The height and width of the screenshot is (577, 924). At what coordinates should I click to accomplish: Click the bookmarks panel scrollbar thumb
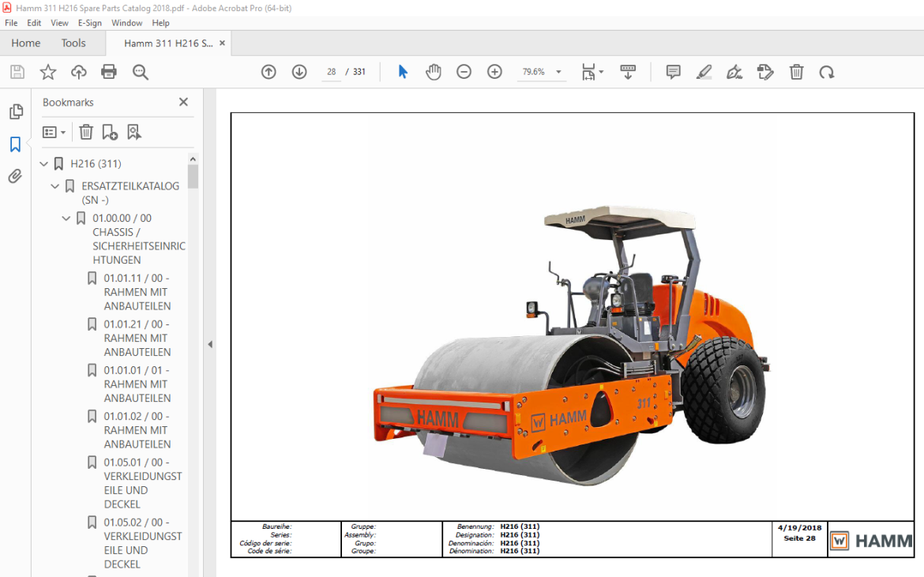[193, 176]
